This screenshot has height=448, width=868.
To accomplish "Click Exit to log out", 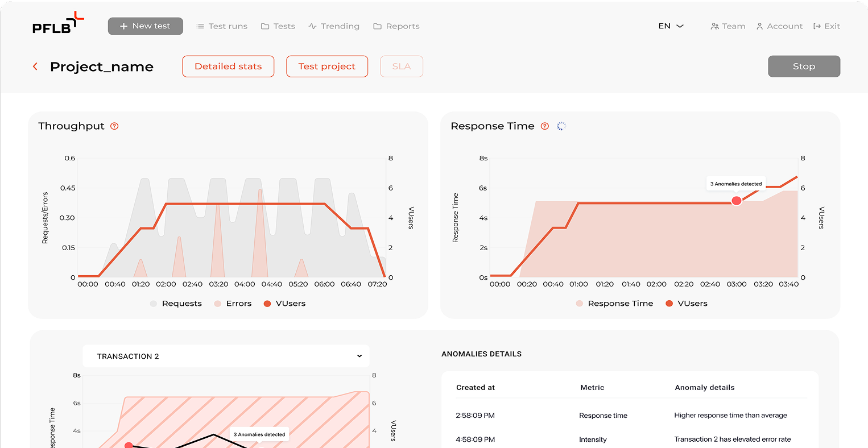I will (x=826, y=26).
